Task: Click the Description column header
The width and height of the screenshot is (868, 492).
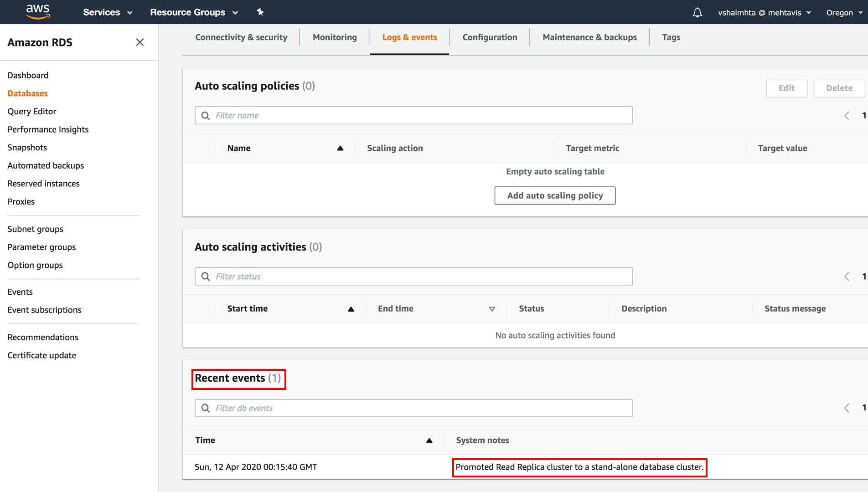Action: click(x=644, y=309)
